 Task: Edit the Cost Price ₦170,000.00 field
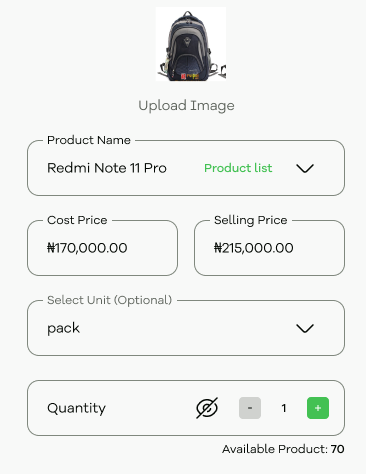pos(102,248)
